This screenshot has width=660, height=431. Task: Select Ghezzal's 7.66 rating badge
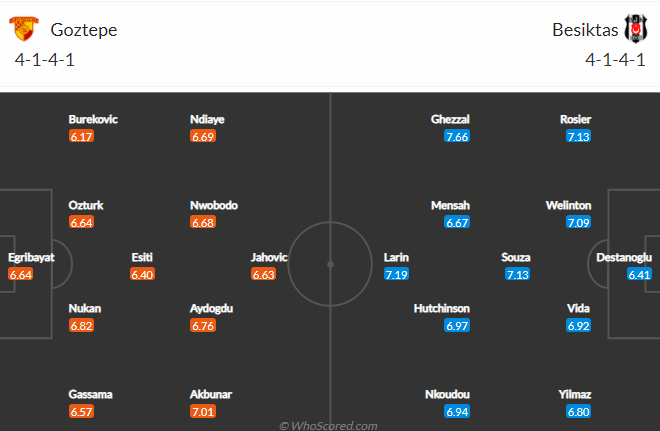[457, 136]
